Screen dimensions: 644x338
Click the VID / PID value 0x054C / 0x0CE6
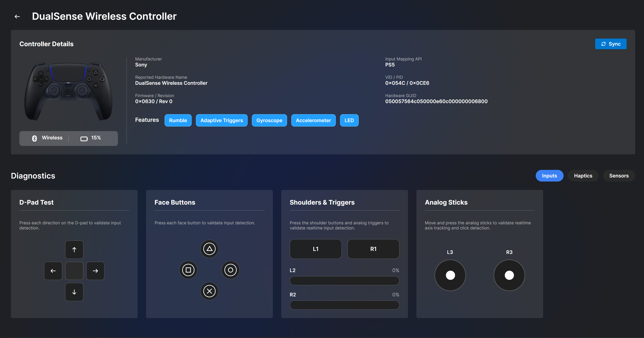click(x=407, y=83)
